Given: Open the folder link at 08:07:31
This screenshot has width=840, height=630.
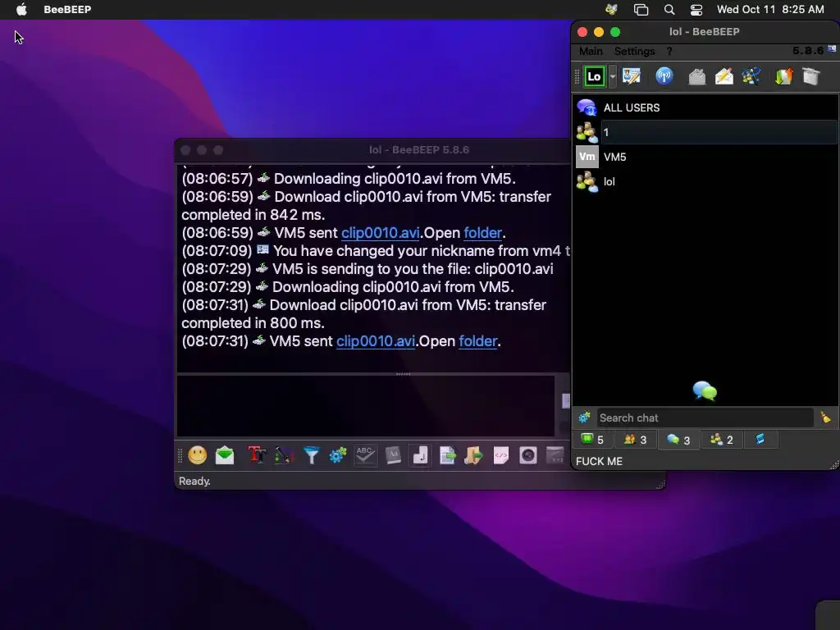Looking at the screenshot, I should tap(478, 341).
